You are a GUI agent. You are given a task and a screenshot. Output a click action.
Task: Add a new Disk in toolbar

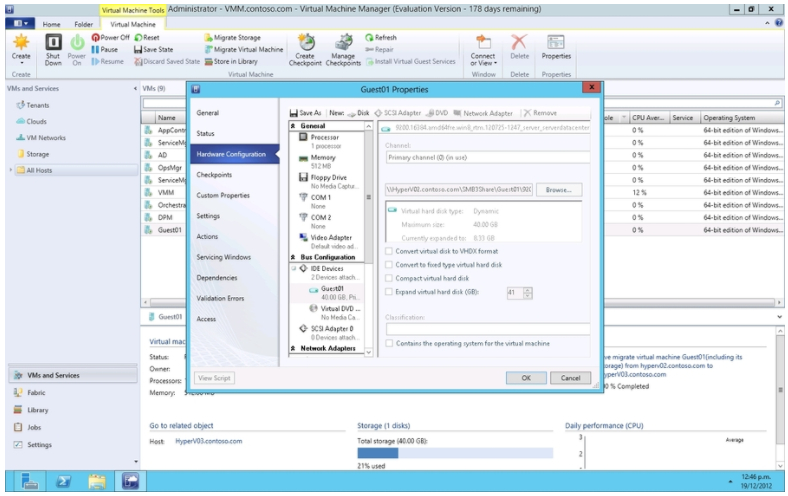358,113
